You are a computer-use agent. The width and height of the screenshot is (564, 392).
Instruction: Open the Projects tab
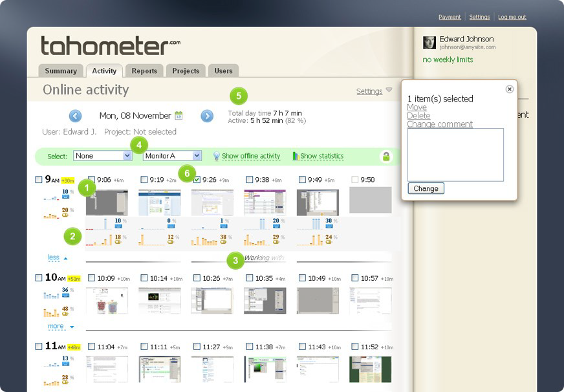coord(186,71)
